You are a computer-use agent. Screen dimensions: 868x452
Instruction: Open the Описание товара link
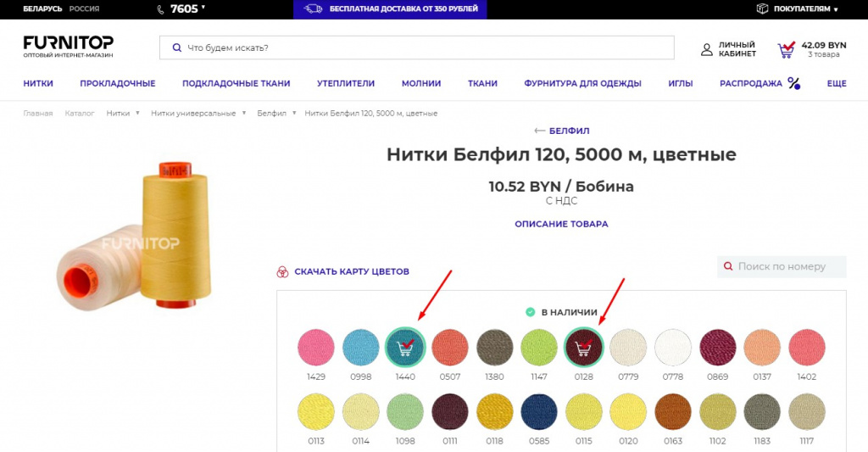(561, 224)
